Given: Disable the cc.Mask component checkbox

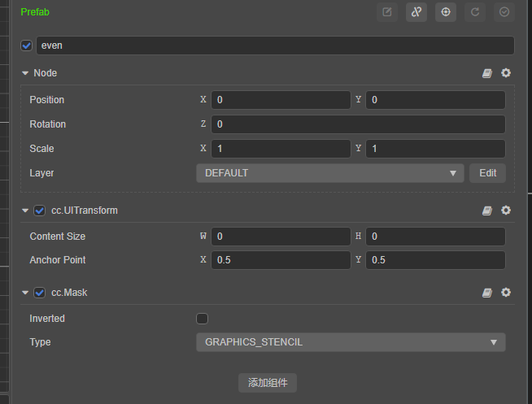Looking at the screenshot, I should coord(39,293).
